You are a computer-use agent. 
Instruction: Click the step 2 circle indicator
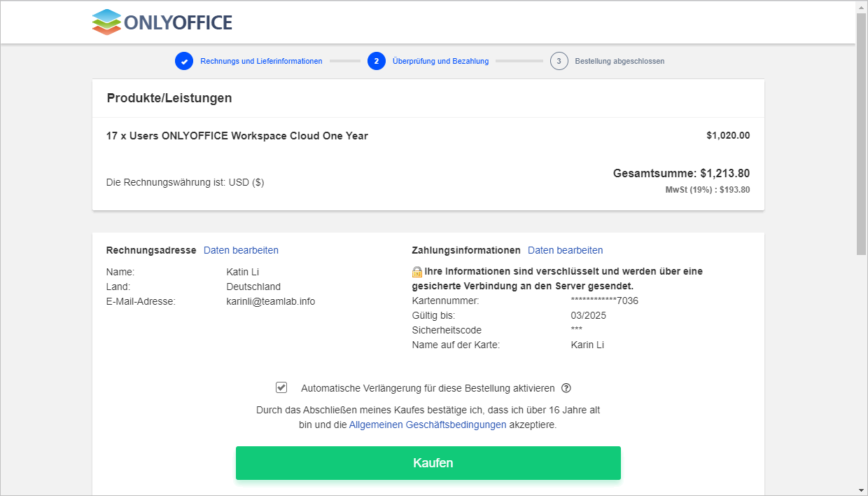click(377, 61)
